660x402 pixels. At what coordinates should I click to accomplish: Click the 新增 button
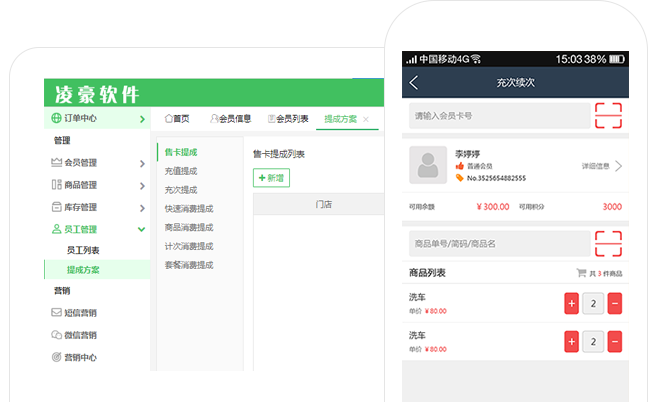271,178
